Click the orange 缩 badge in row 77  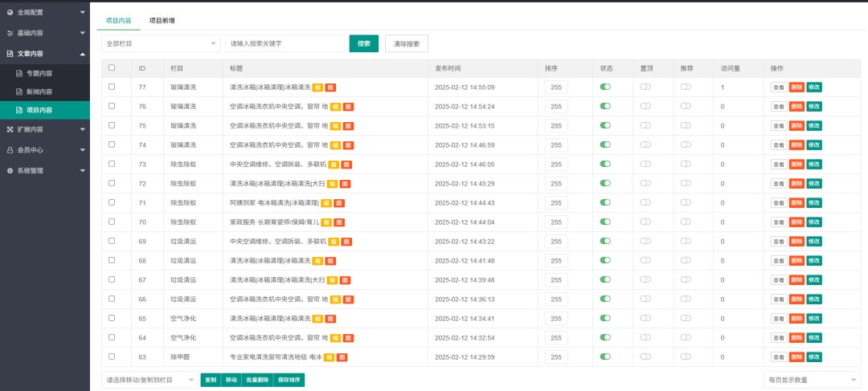(x=317, y=88)
